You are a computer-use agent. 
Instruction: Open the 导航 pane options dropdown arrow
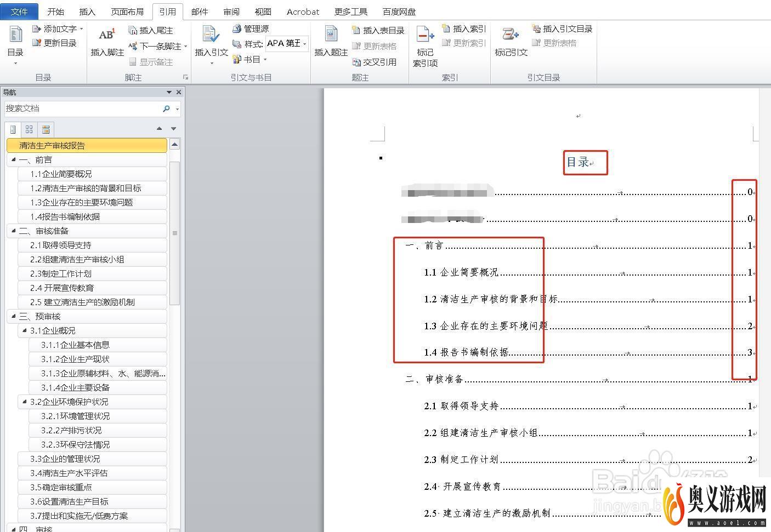pyautogui.click(x=169, y=92)
